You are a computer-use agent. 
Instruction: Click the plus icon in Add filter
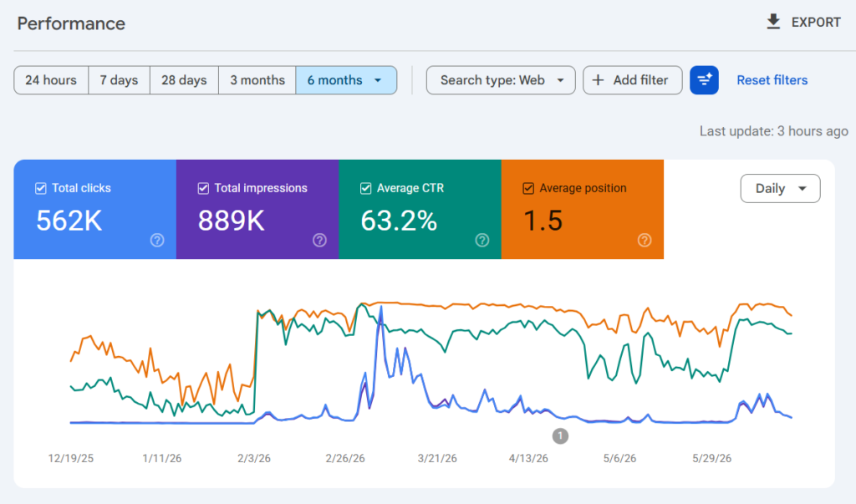(599, 80)
